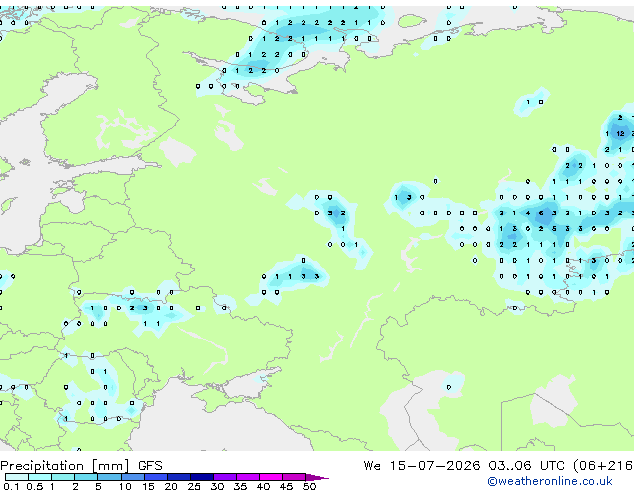The width and height of the screenshot is (634, 490).
Task: Click the 'Precipitation [mm]' title text
Action: pyautogui.click(x=65, y=466)
